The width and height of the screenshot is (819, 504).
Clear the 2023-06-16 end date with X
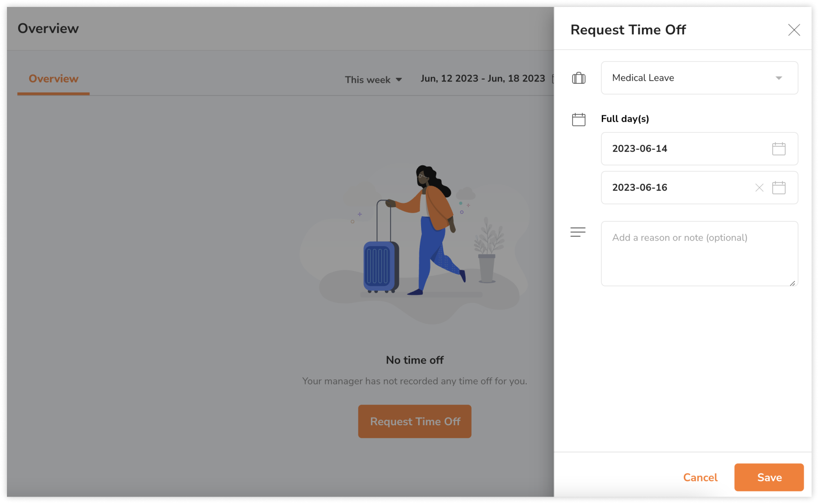pyautogui.click(x=759, y=188)
